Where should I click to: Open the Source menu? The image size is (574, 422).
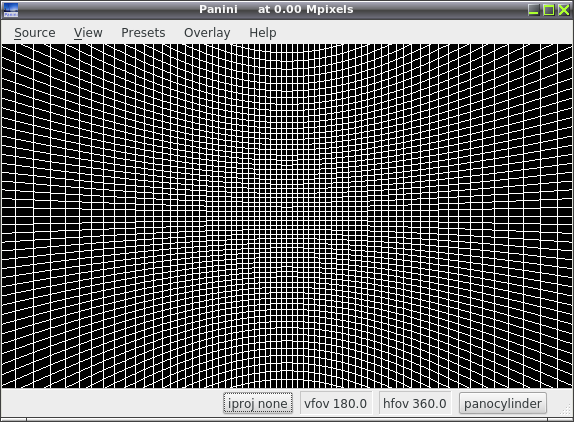pyautogui.click(x=35, y=33)
